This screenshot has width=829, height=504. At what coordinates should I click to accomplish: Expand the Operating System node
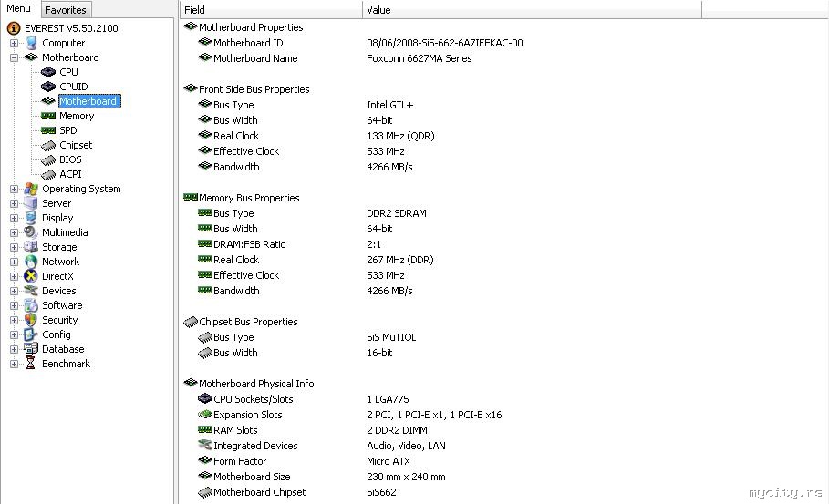coord(15,189)
